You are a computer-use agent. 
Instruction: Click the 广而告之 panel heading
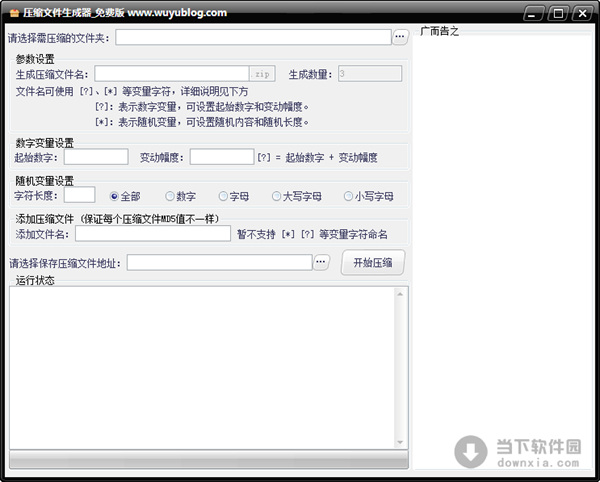[x=439, y=31]
